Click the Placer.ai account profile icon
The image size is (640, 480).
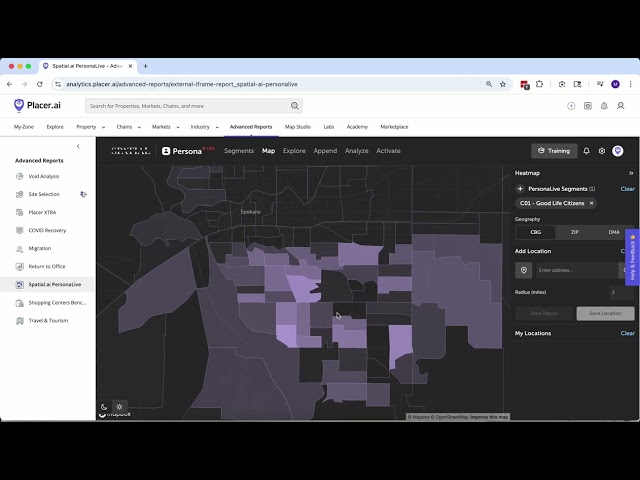(620, 106)
